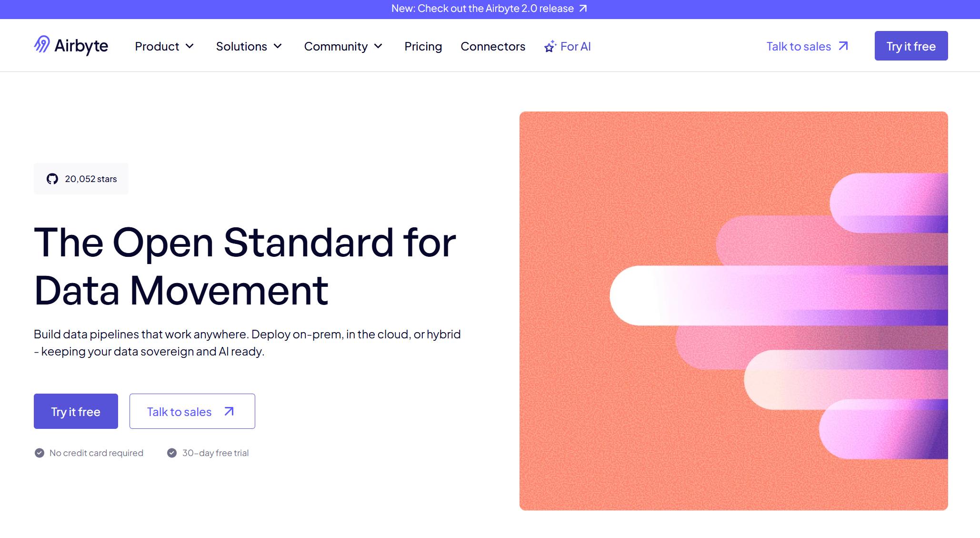Click the arrow icon in hero Talk to sales button
Viewport: 980px width, 538px height.
tap(229, 411)
